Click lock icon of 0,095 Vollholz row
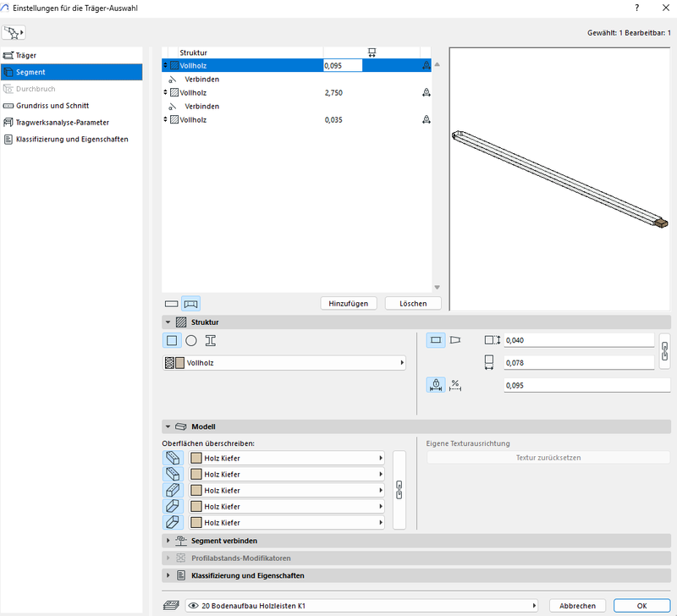677x616 pixels. [x=427, y=66]
